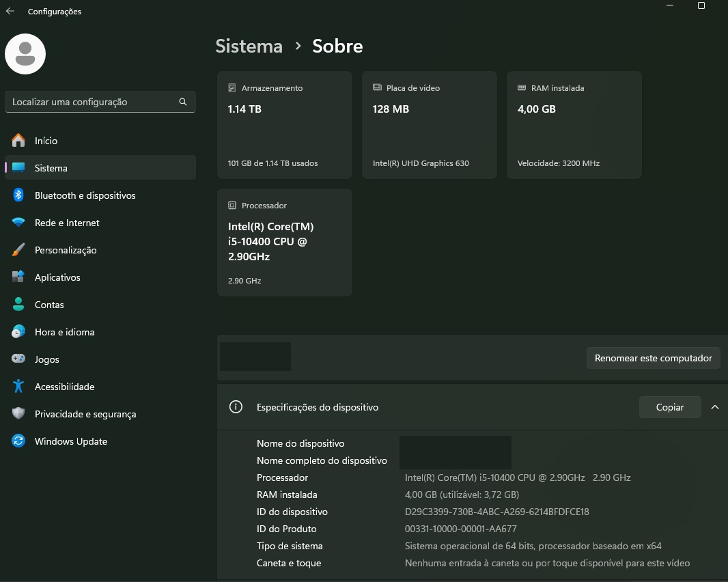Open Jogos with the Xbox controller icon
The image size is (728, 582).
(x=17, y=359)
